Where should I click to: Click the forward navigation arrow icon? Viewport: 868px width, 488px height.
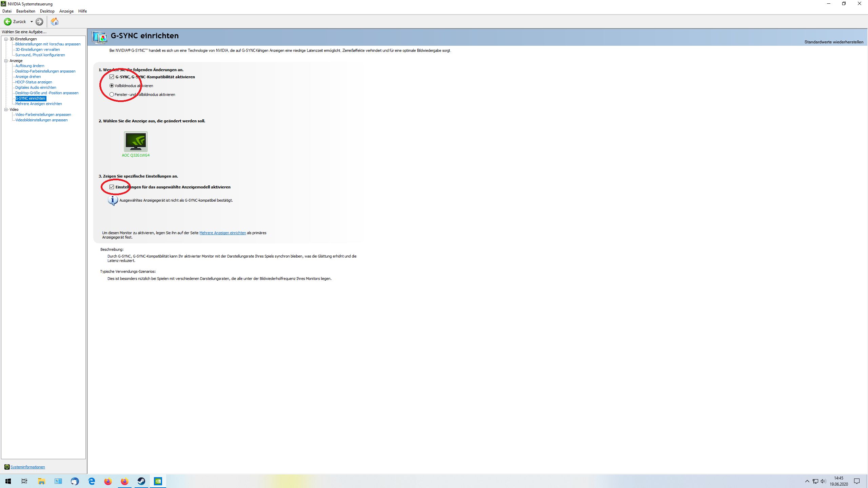(x=39, y=22)
